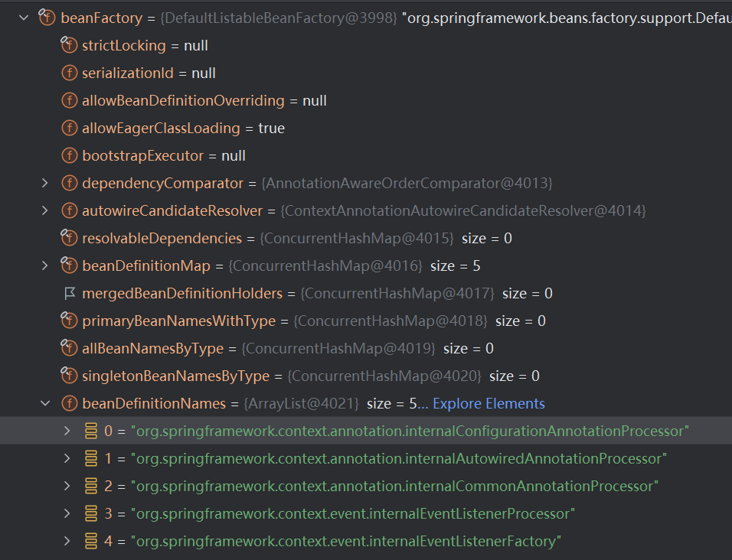732x560 pixels.
Task: Click the list element icon for index 0
Action: point(91,431)
